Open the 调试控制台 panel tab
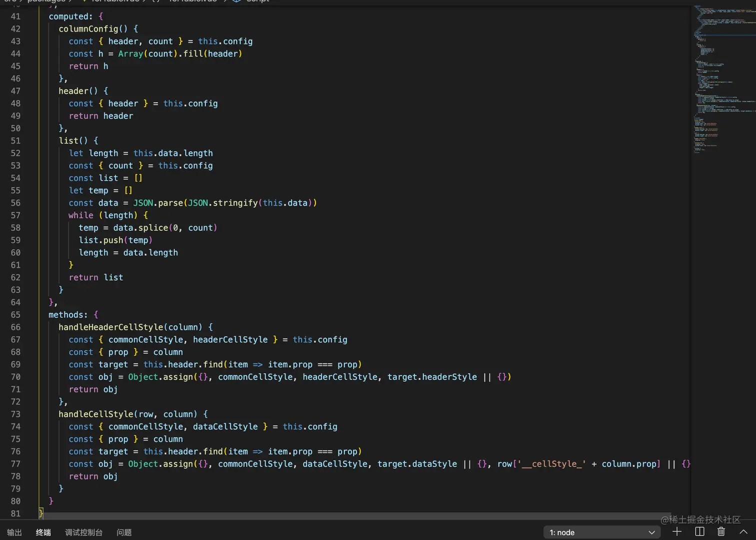 [84, 532]
